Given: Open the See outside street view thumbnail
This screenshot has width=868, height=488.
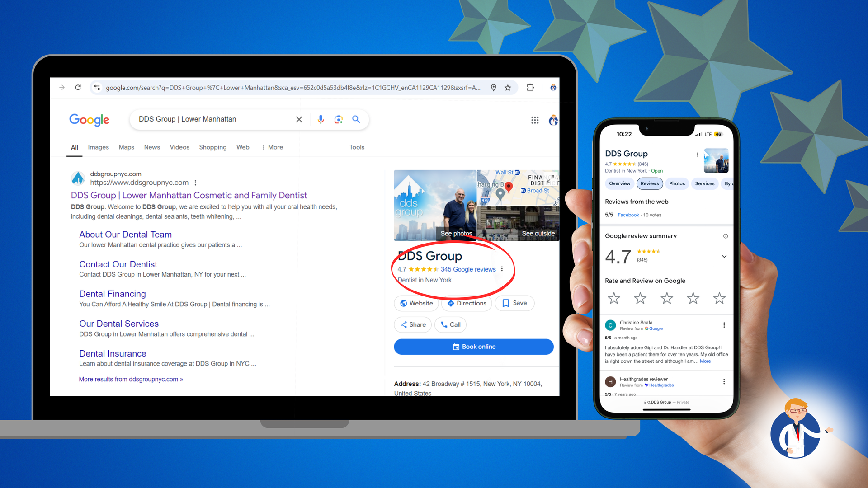Looking at the screenshot, I should click(x=518, y=223).
